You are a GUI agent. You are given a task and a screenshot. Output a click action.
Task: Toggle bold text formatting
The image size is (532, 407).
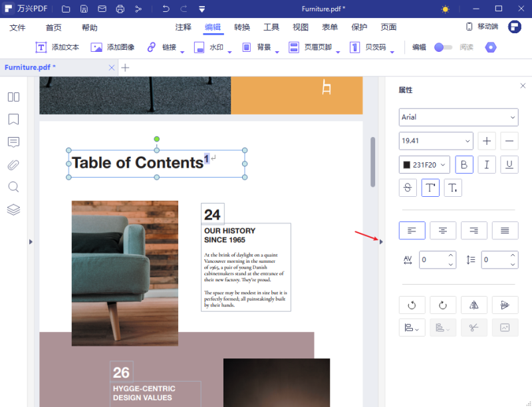pos(464,165)
